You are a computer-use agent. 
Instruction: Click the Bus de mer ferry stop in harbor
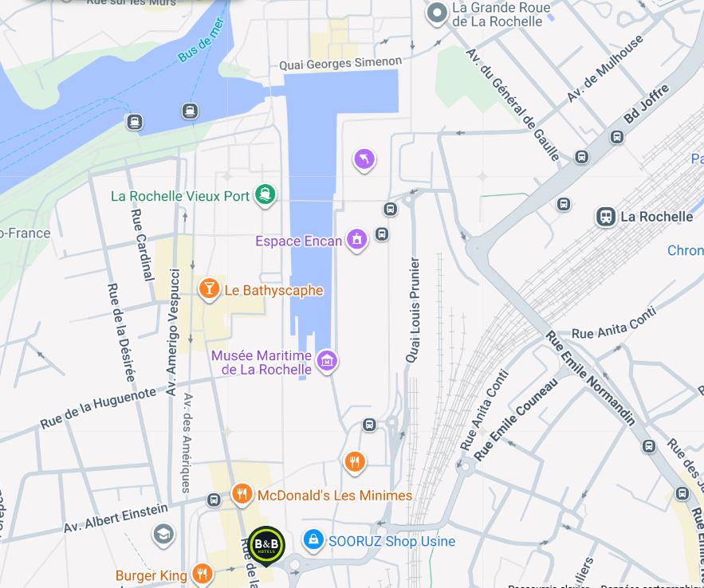point(190,111)
